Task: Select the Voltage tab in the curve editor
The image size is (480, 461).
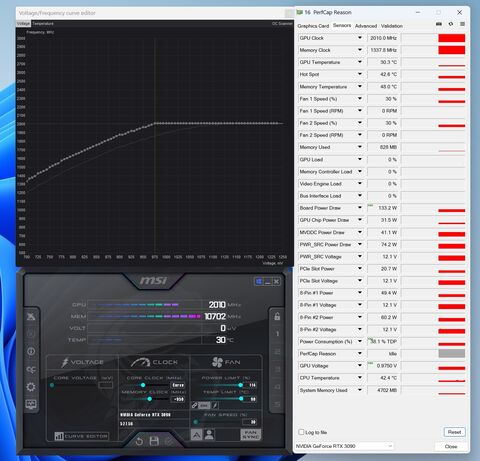Action: click(23, 23)
